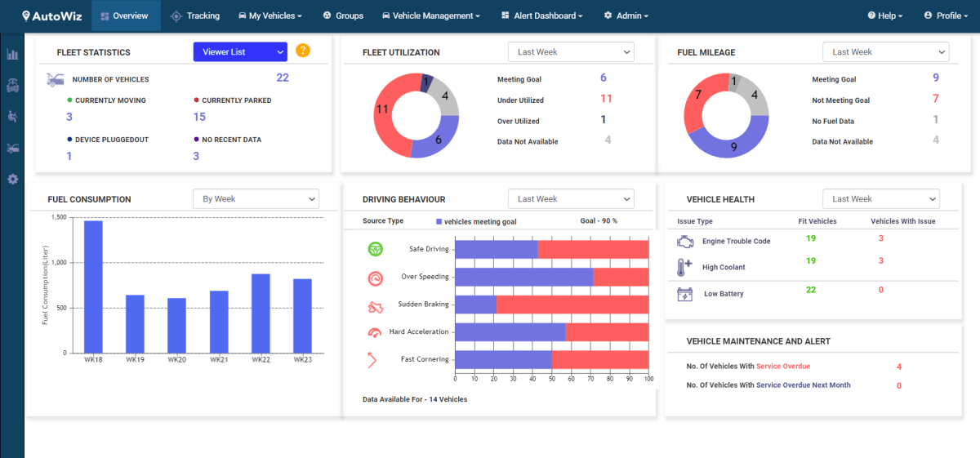This screenshot has height=458, width=980.
Task: Open the Overview tab
Action: click(x=126, y=16)
